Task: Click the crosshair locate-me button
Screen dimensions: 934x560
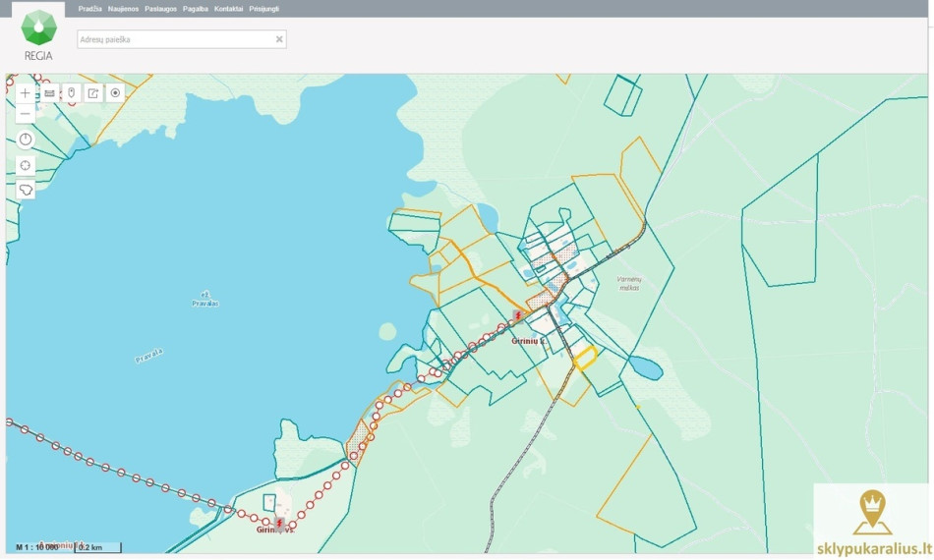Action: click(x=26, y=165)
